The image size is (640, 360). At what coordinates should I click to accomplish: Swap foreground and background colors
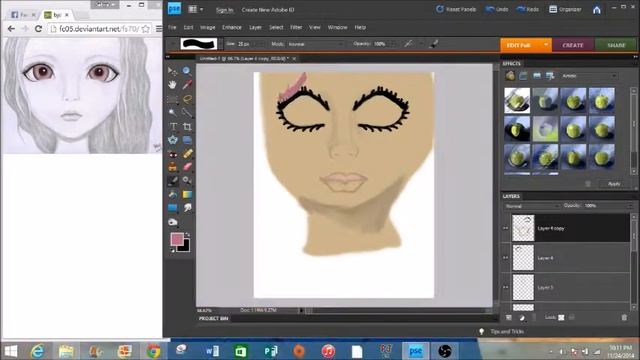tap(187, 234)
